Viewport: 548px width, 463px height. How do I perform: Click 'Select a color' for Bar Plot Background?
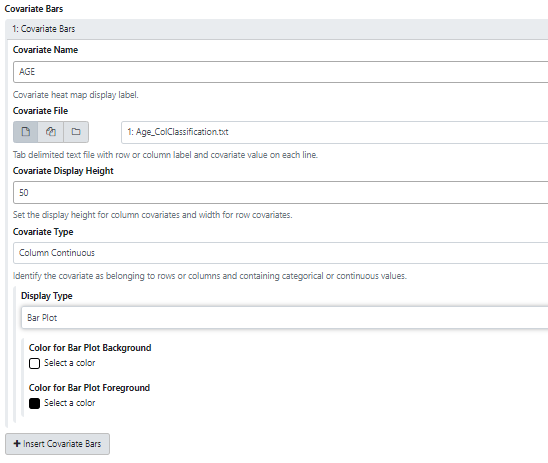point(70,363)
